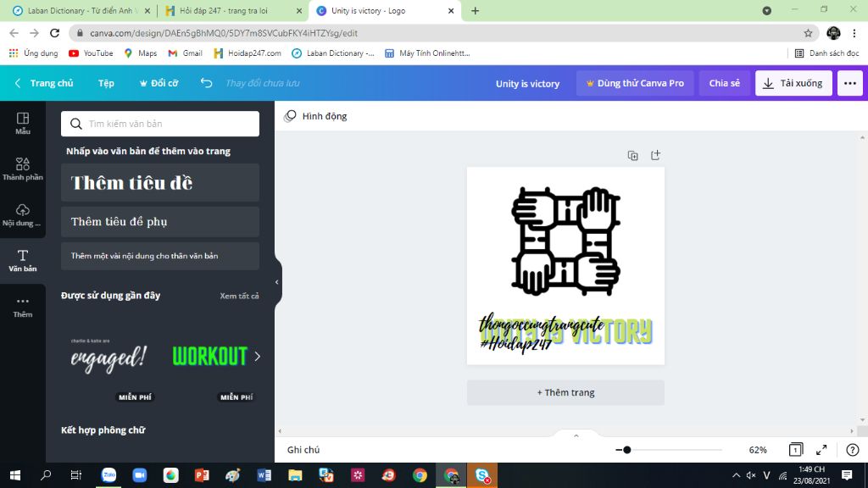This screenshot has width=868, height=488.
Task: Click the volume icon in system tray
Action: 751,475
